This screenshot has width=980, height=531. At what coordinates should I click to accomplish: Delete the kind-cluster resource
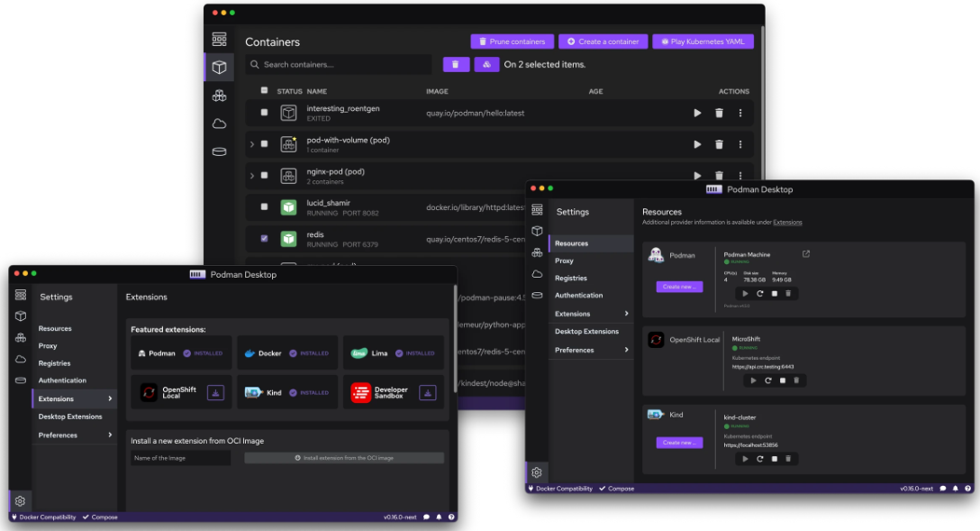tap(788, 459)
